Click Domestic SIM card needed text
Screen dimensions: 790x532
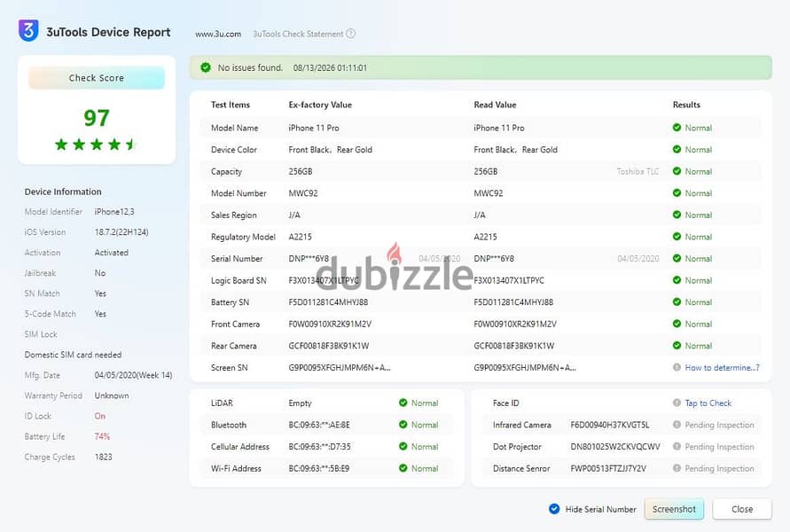pyautogui.click(x=73, y=355)
